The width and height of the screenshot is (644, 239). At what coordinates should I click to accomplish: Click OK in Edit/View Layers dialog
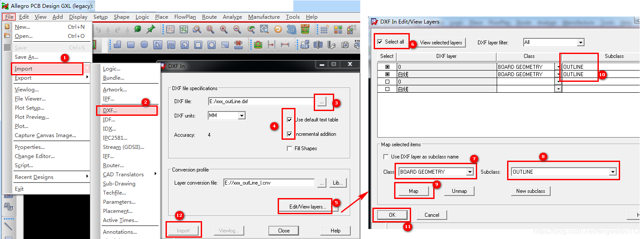[x=392, y=215]
